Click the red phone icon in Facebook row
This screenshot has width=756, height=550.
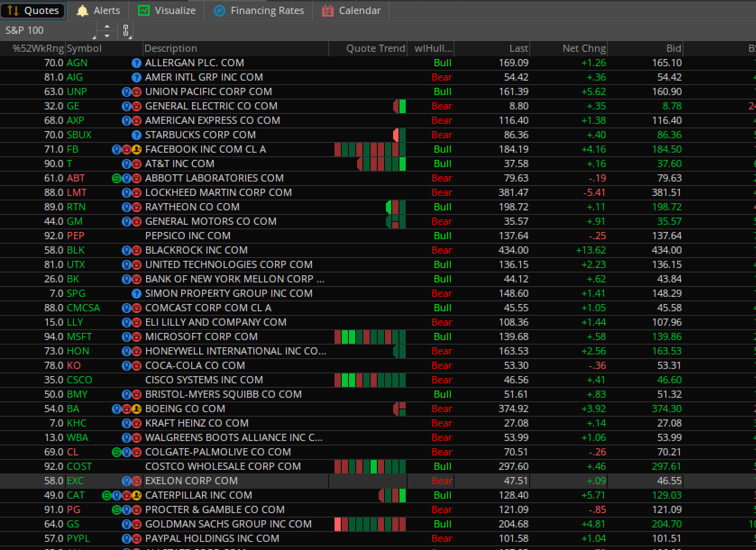(127, 150)
